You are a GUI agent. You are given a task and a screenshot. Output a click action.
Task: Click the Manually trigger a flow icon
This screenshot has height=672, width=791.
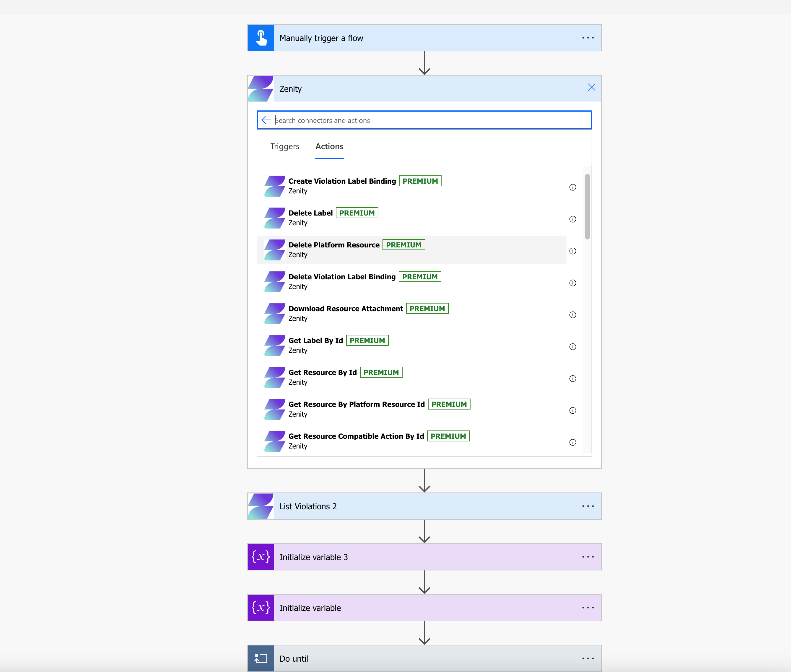[x=261, y=38]
